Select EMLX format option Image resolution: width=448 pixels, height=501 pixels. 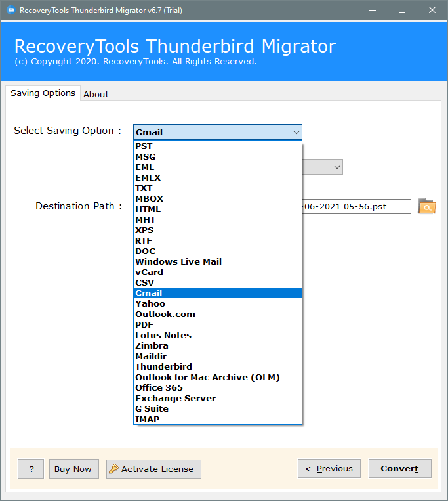coord(218,178)
